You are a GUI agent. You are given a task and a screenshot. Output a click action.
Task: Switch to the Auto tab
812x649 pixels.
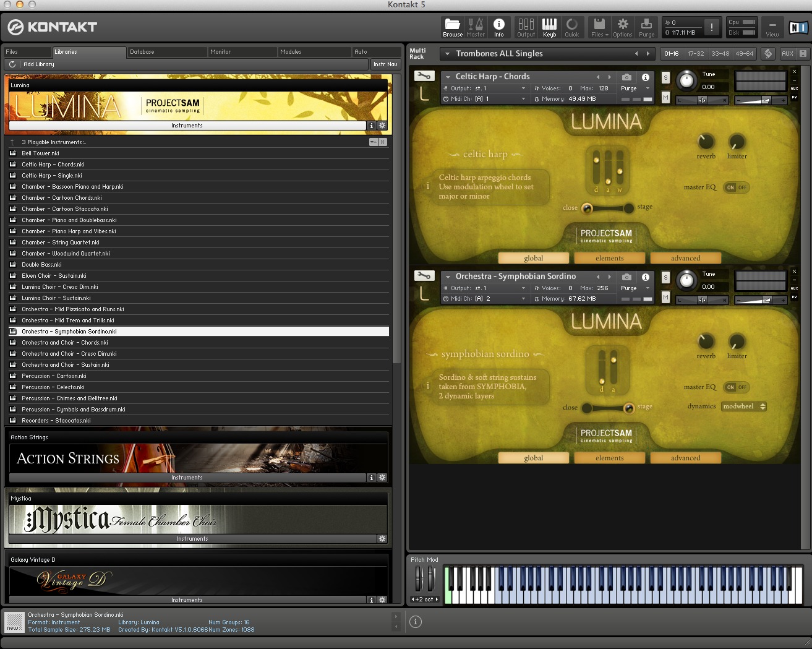[377, 52]
